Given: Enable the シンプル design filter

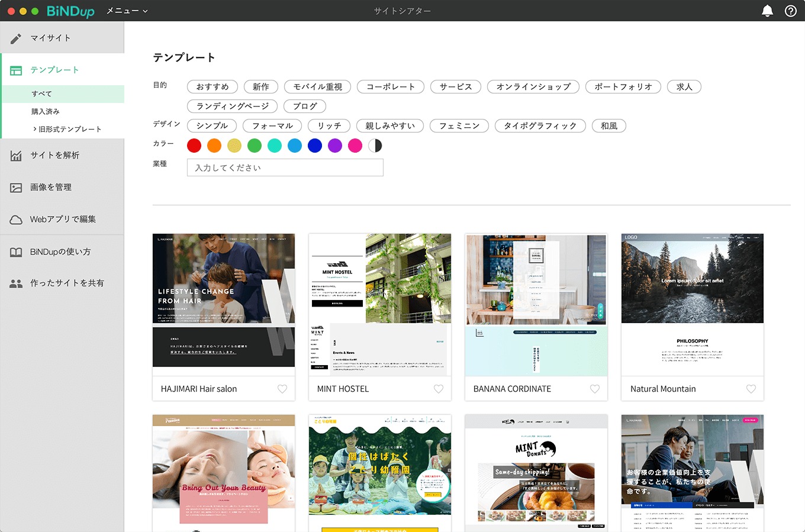Looking at the screenshot, I should tap(211, 125).
